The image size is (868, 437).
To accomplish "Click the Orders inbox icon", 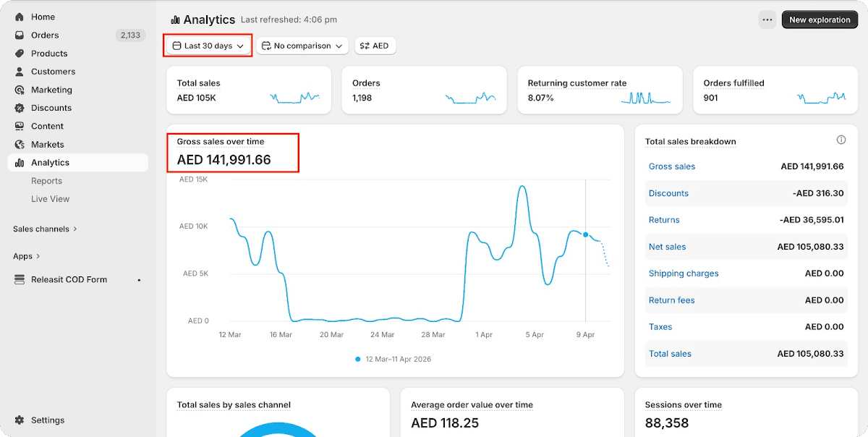I will click(20, 35).
